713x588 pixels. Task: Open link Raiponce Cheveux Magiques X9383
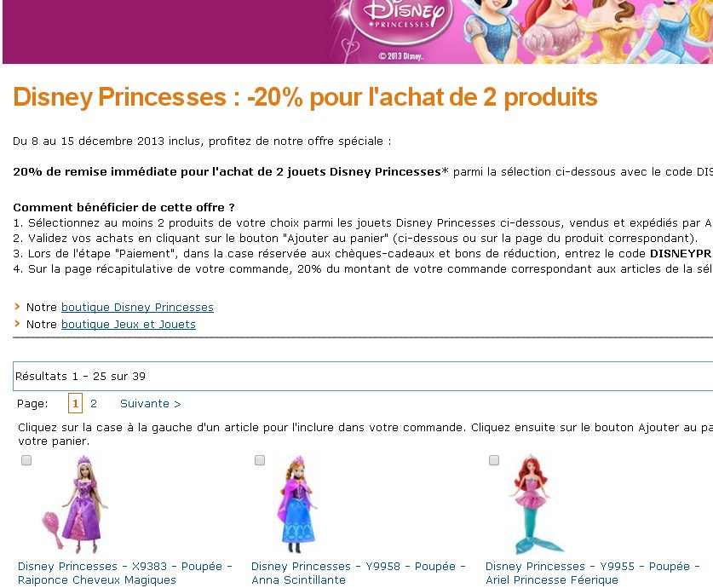point(125,573)
